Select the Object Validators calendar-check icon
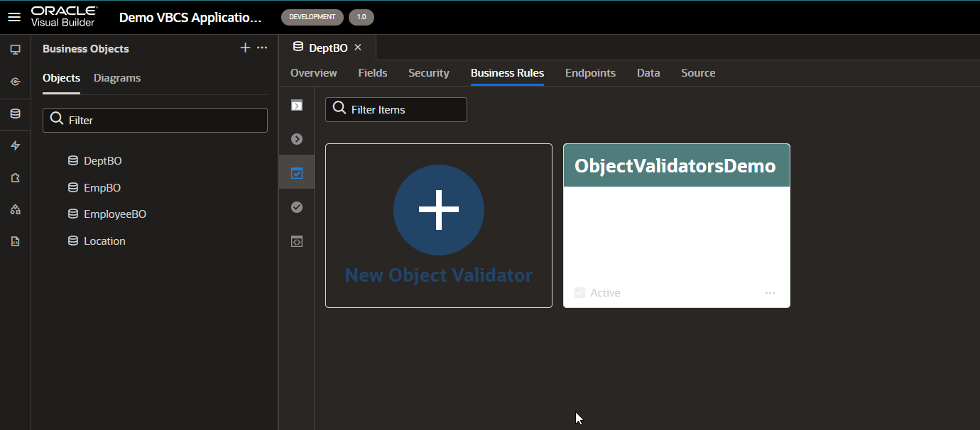 [x=297, y=173]
